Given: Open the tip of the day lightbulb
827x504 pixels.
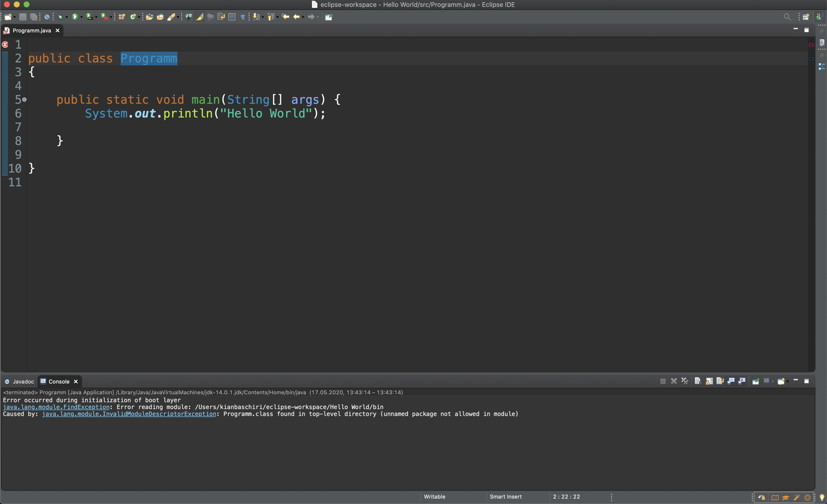Looking at the screenshot, I should [x=822, y=498].
